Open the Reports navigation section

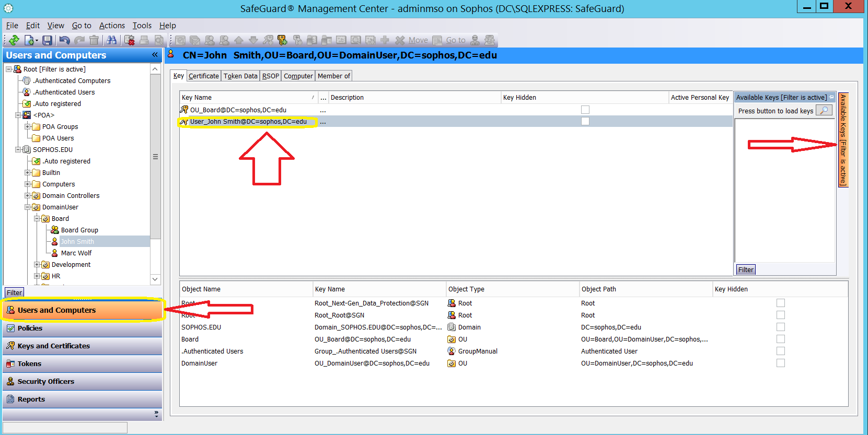83,399
